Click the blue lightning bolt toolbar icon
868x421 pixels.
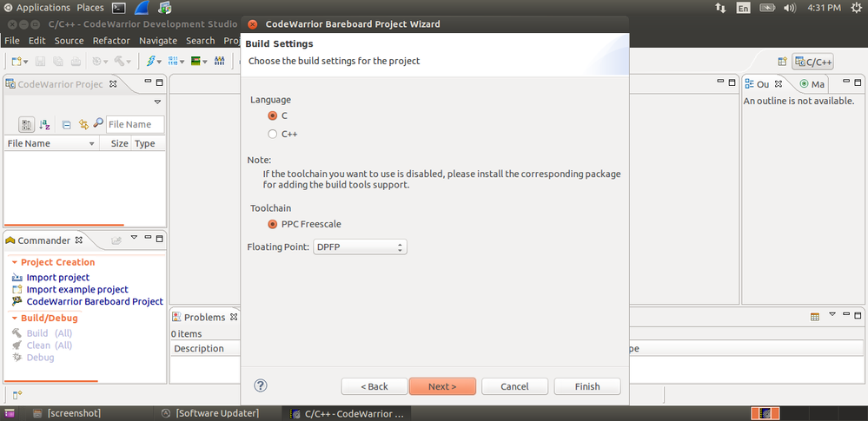(x=150, y=62)
